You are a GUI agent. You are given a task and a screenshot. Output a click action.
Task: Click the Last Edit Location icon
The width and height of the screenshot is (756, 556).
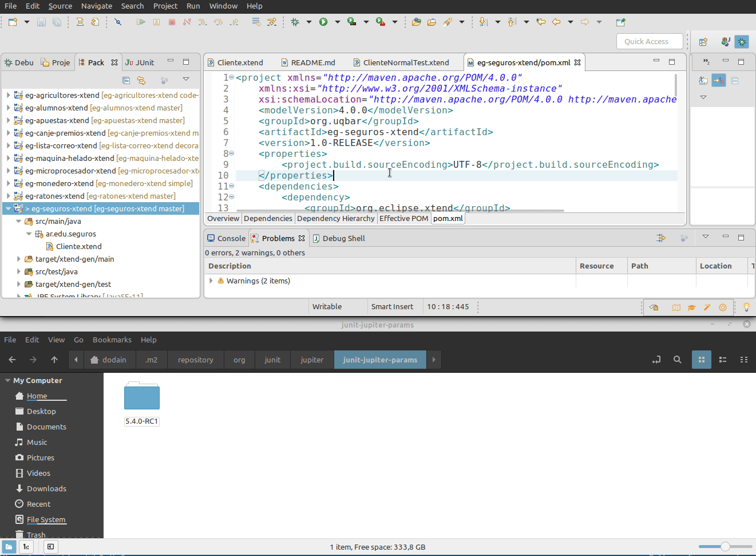pos(541,22)
